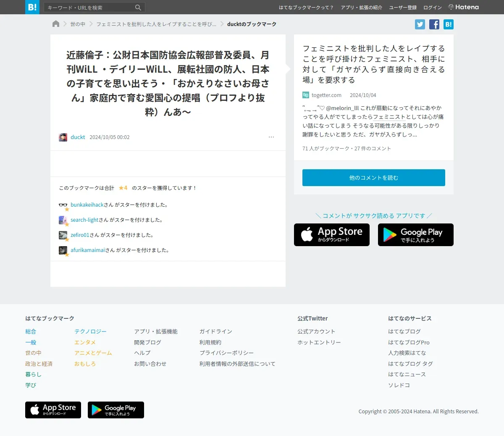Open ホットエントリー Twitter link
Screen dimensions: 504x436
(x=319, y=343)
